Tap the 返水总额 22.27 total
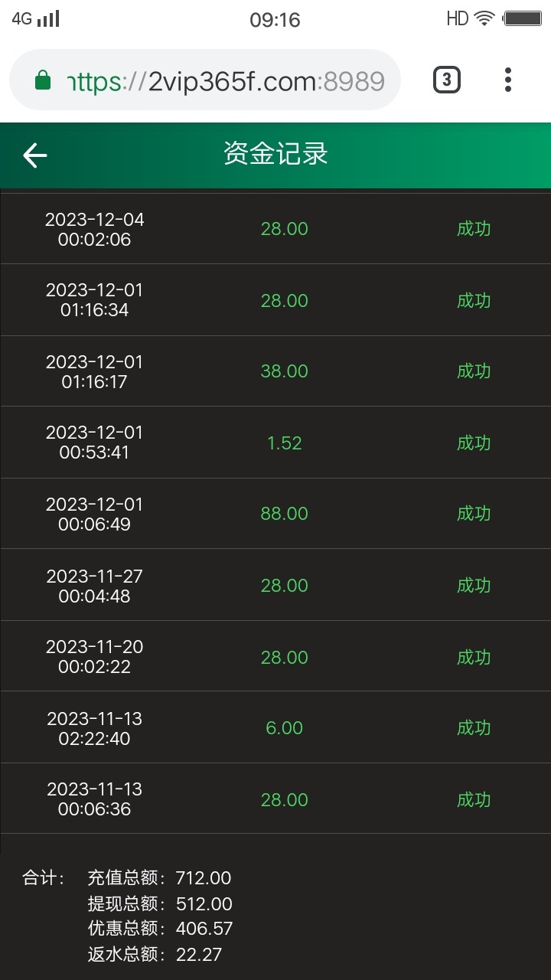The image size is (551, 980). (x=155, y=955)
